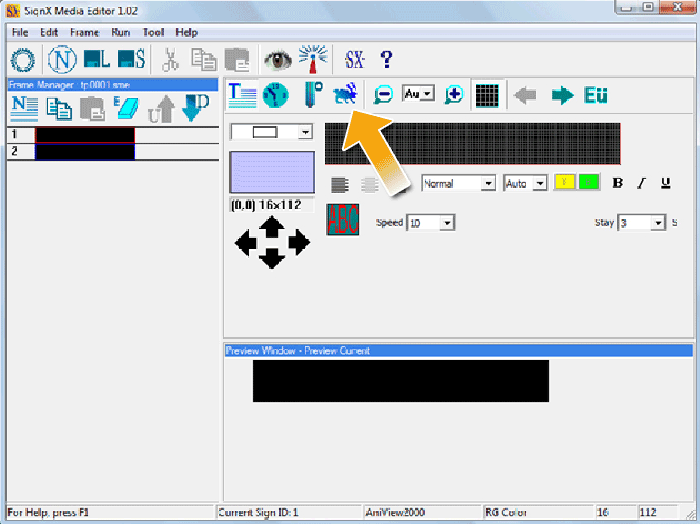700x524 pixels.
Task: Zoom in with the plus magnifier
Action: click(x=454, y=95)
